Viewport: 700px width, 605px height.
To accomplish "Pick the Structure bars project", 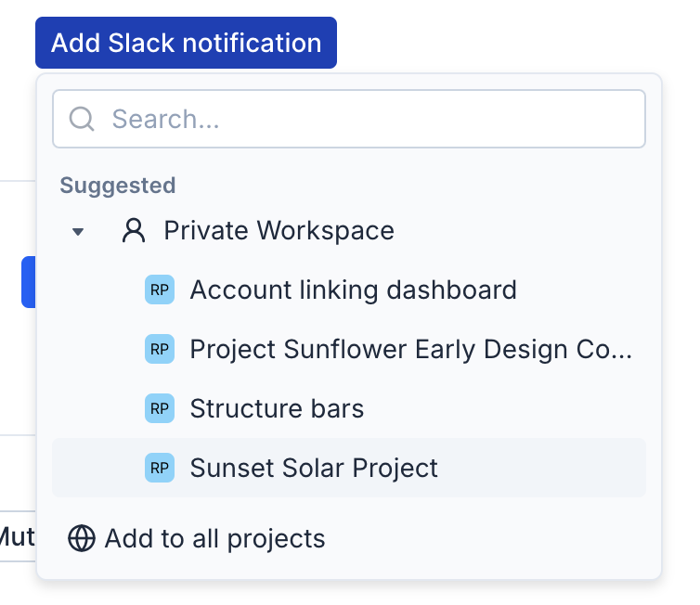I will click(277, 409).
